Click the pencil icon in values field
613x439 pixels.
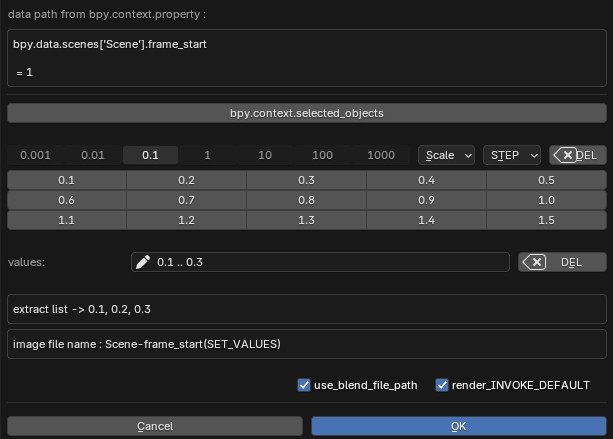[143, 262]
